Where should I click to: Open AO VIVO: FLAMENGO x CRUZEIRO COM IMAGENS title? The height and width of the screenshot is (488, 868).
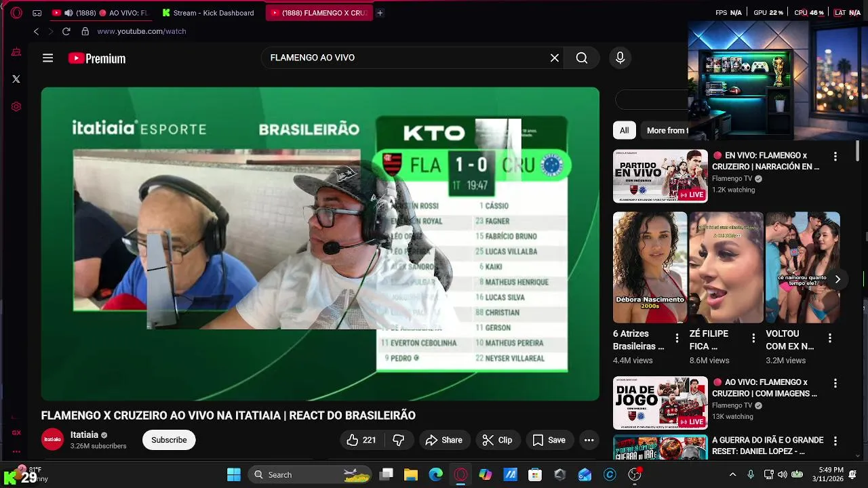[764, 388]
